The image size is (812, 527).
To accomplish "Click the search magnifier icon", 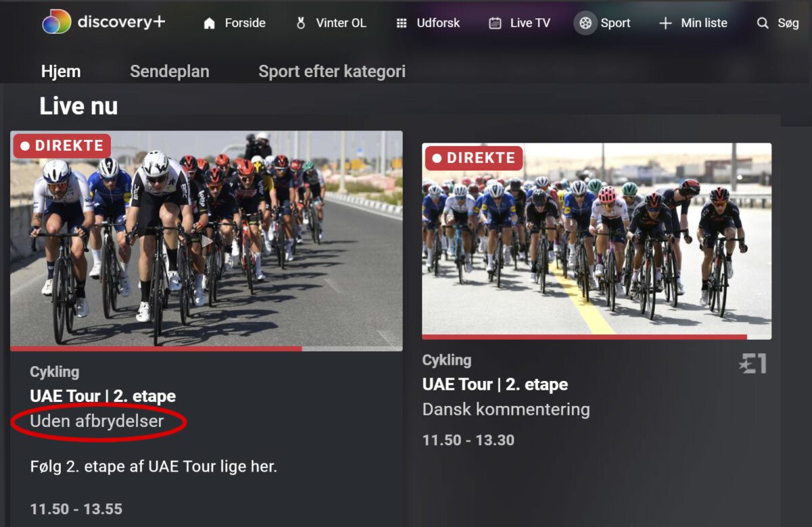I will [763, 24].
